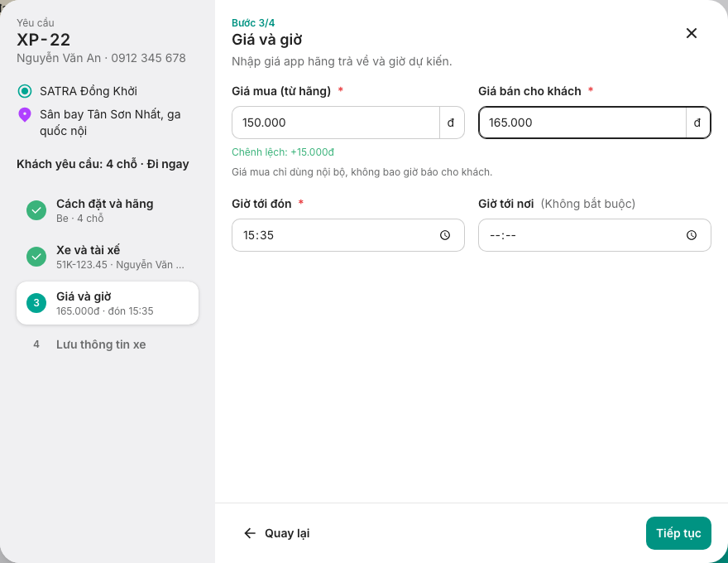Click the step 3 number badge
The image size is (728, 563).
36,303
